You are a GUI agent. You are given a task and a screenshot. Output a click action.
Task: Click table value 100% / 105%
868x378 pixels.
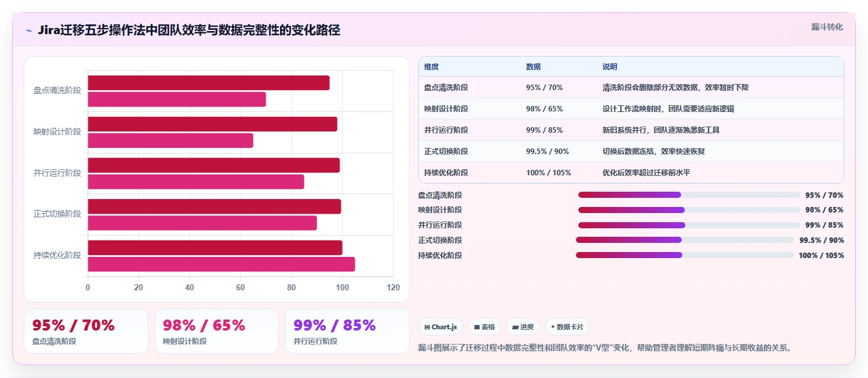point(548,173)
